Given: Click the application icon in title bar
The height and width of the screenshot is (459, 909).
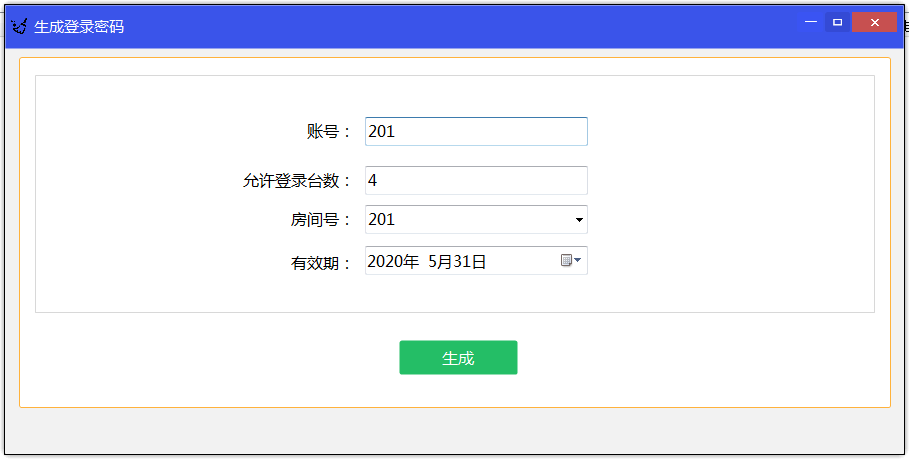Looking at the screenshot, I should pos(19,26).
